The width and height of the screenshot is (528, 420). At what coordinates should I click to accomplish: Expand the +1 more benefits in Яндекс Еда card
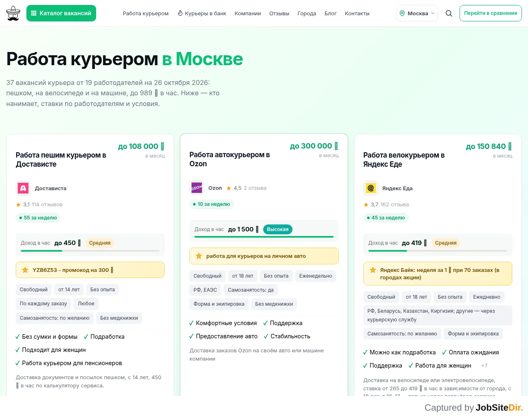[x=484, y=366]
